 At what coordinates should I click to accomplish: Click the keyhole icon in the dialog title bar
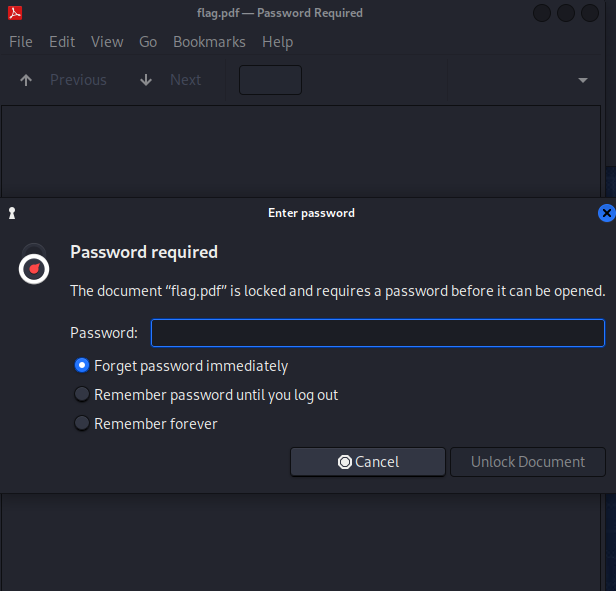(x=12, y=213)
